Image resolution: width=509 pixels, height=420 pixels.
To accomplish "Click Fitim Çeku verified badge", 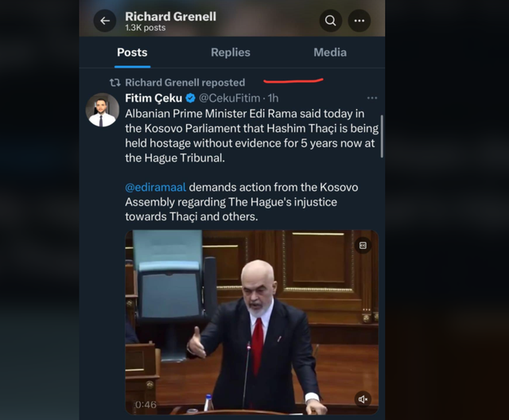I will coord(191,98).
